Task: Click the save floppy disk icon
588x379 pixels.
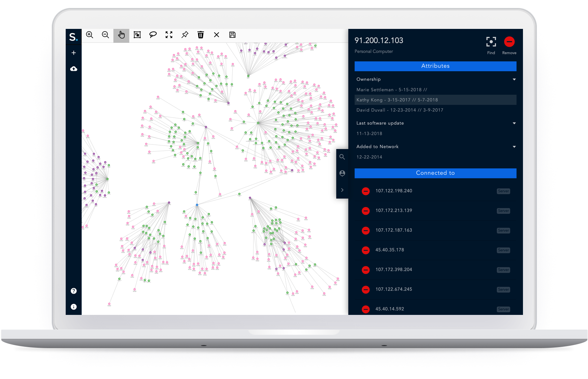Action: click(233, 35)
